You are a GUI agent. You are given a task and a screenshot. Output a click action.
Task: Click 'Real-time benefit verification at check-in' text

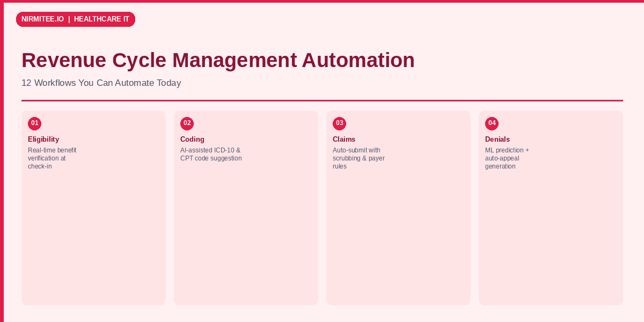point(52,158)
